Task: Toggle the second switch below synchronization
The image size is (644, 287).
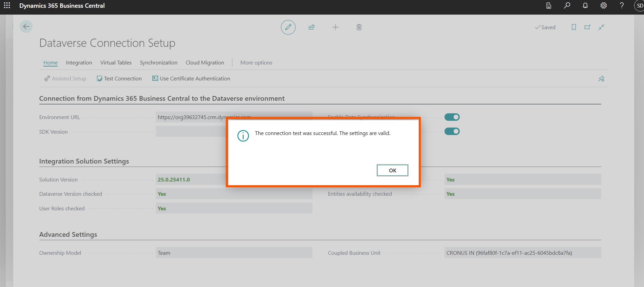Action: coord(452,131)
